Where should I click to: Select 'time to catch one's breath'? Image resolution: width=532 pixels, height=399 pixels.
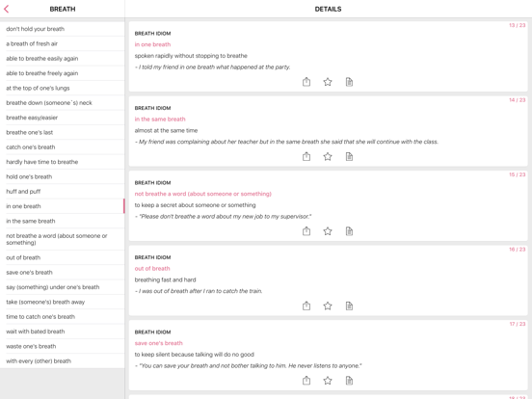coord(63,316)
